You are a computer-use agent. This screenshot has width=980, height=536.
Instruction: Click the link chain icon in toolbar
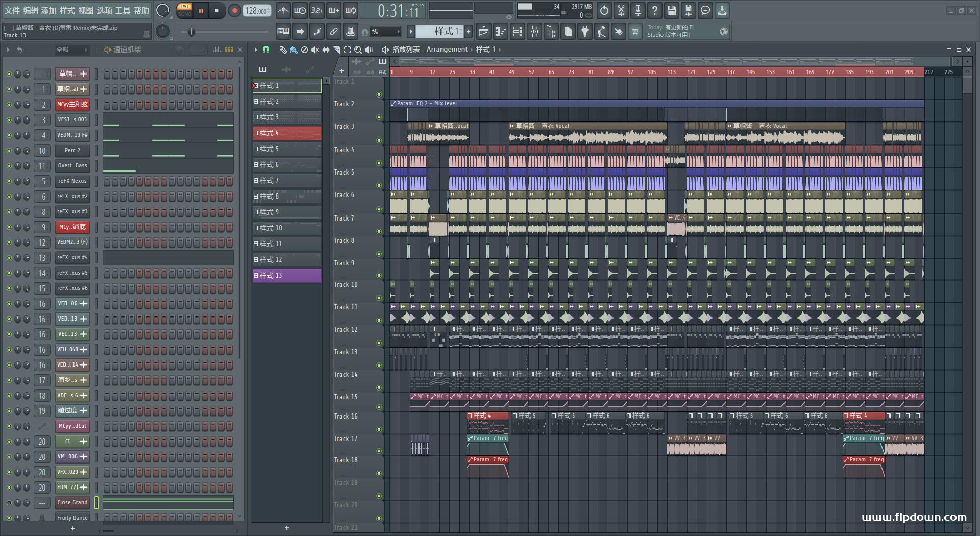tap(334, 32)
